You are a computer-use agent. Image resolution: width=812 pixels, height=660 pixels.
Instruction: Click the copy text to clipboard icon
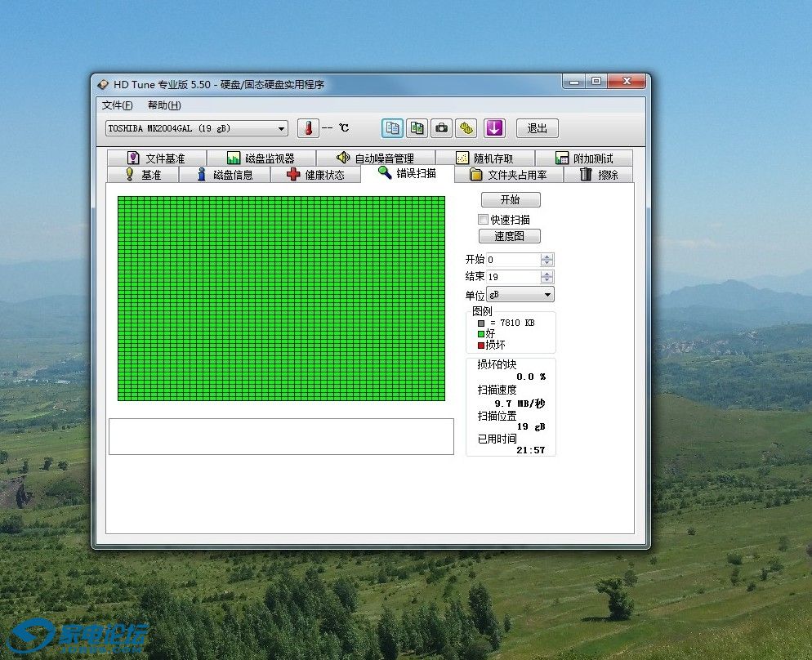393,128
